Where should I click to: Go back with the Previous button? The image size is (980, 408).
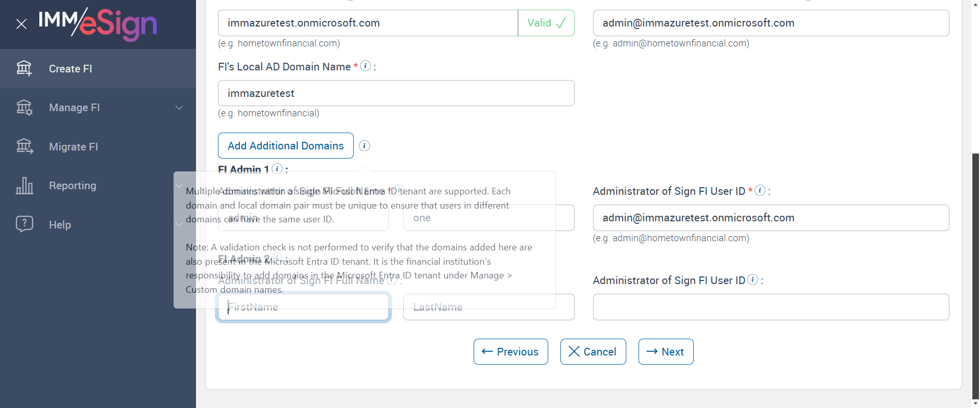[x=510, y=352]
